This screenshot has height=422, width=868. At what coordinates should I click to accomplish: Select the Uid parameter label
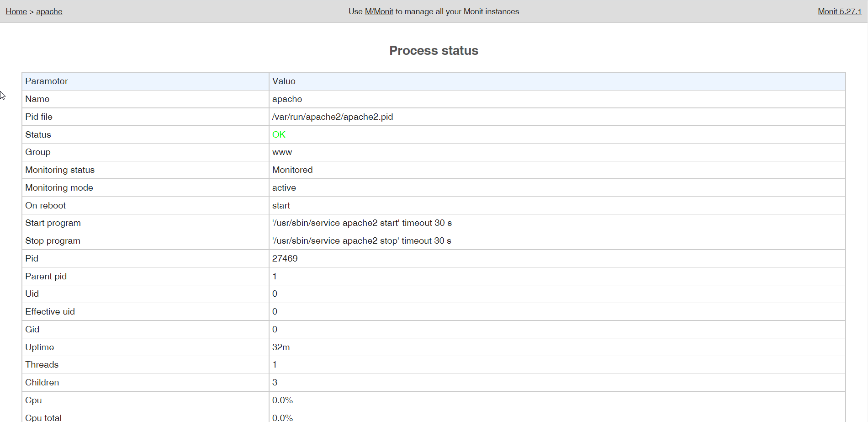(32, 294)
